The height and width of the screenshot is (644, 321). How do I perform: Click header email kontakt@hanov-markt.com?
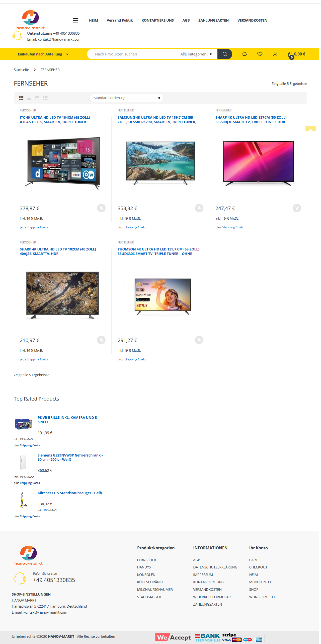click(x=60, y=39)
